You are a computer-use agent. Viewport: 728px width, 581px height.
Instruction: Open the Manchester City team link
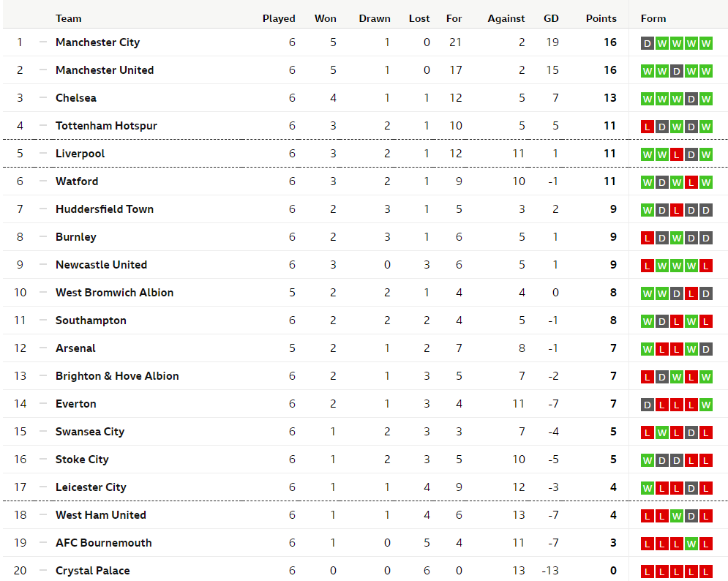tap(97, 42)
